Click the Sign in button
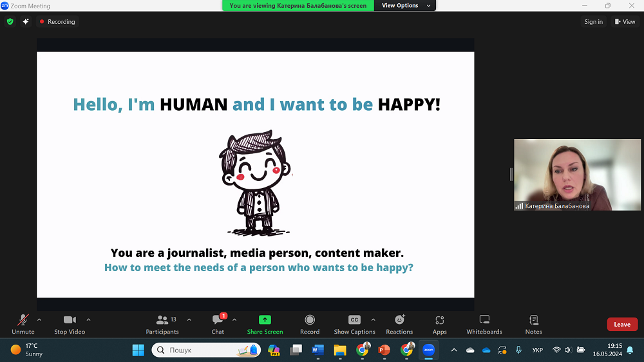The width and height of the screenshot is (644, 362). pos(593,21)
